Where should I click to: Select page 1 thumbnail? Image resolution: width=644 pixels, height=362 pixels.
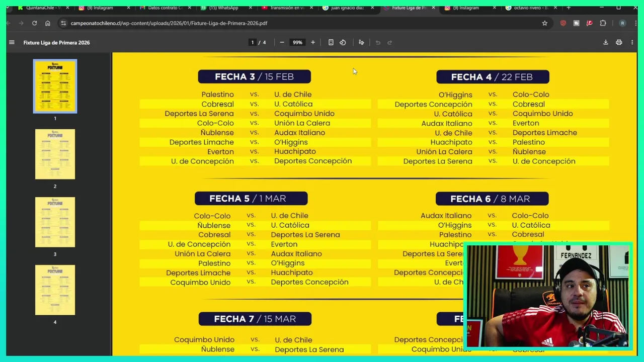click(55, 86)
